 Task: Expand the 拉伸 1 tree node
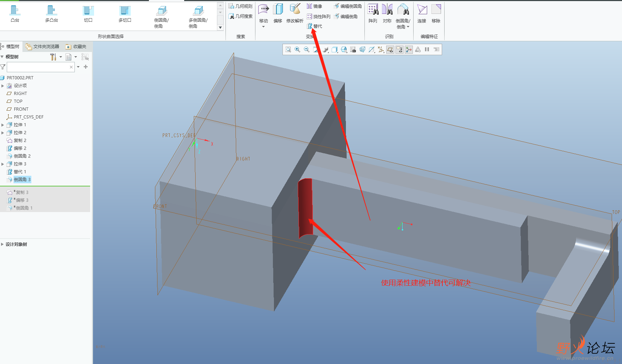[x=2, y=125]
